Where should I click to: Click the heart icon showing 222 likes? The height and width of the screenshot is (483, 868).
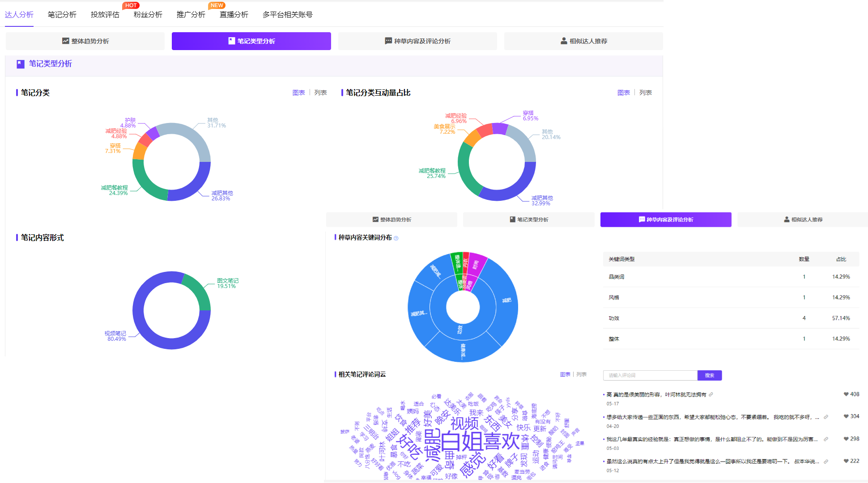846,461
